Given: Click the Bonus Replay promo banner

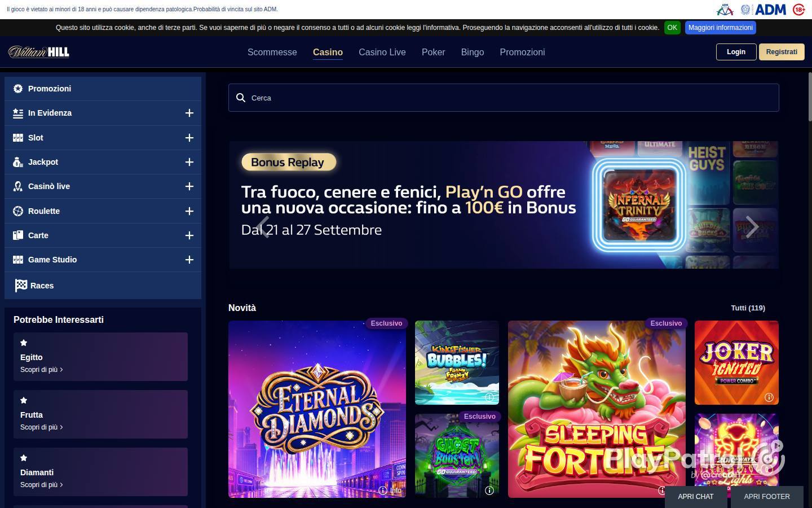Looking at the screenshot, I should 504,205.
